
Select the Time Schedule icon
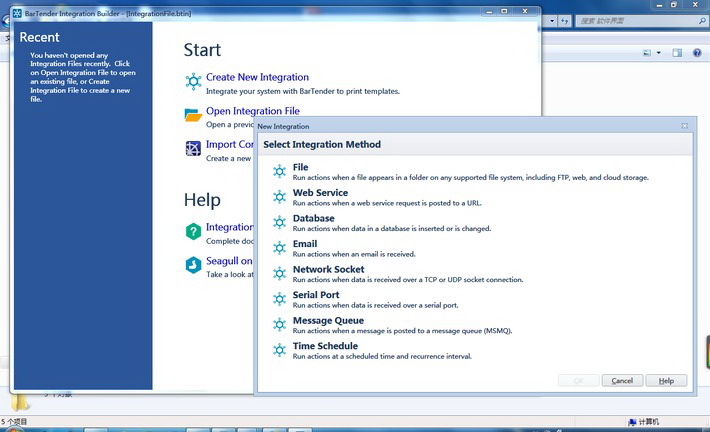click(x=279, y=351)
